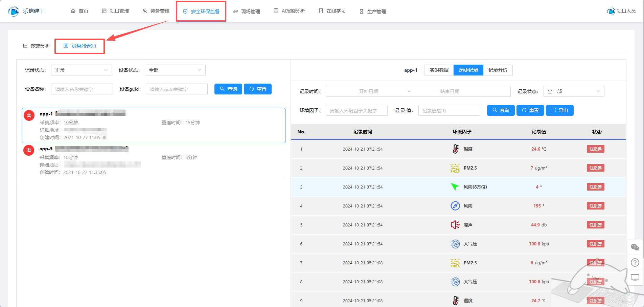Image resolution: width=644 pixels, height=307 pixels.
Task: Click the monitor screen icon at right edge
Action: point(635,278)
